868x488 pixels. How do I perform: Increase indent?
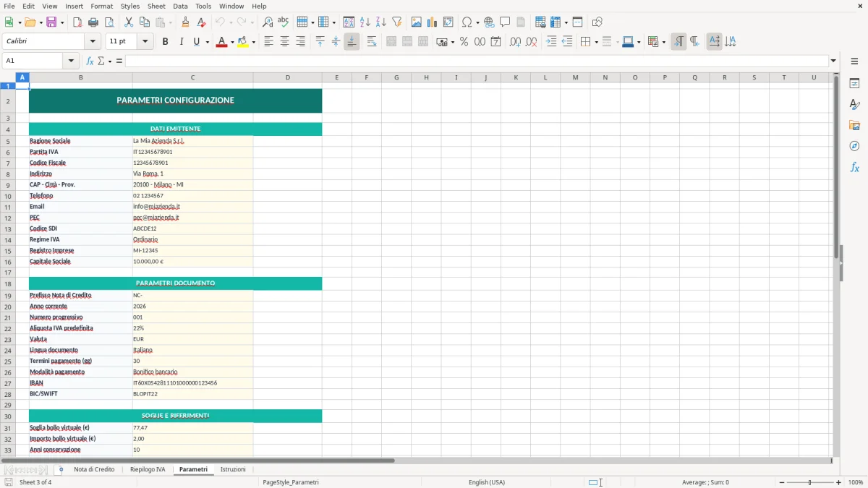551,42
